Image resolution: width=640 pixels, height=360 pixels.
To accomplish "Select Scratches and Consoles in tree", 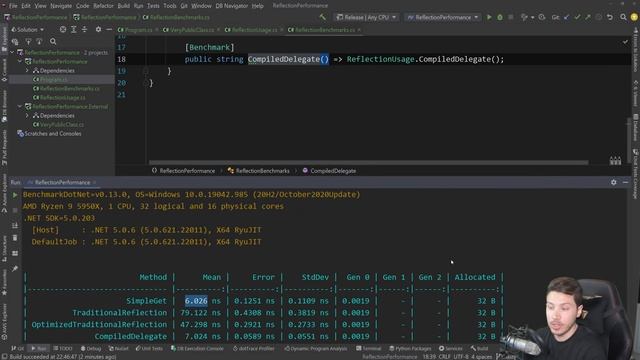I will click(x=53, y=133).
